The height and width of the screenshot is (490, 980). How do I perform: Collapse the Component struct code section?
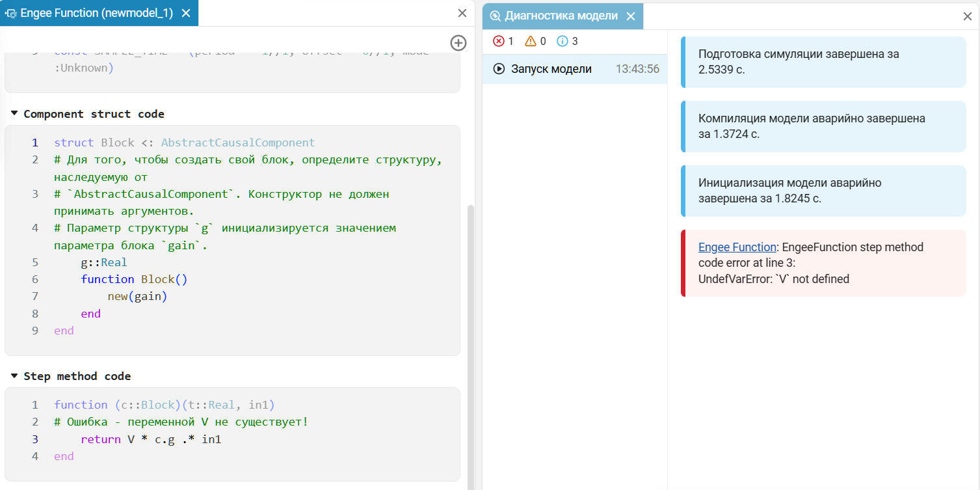14,114
